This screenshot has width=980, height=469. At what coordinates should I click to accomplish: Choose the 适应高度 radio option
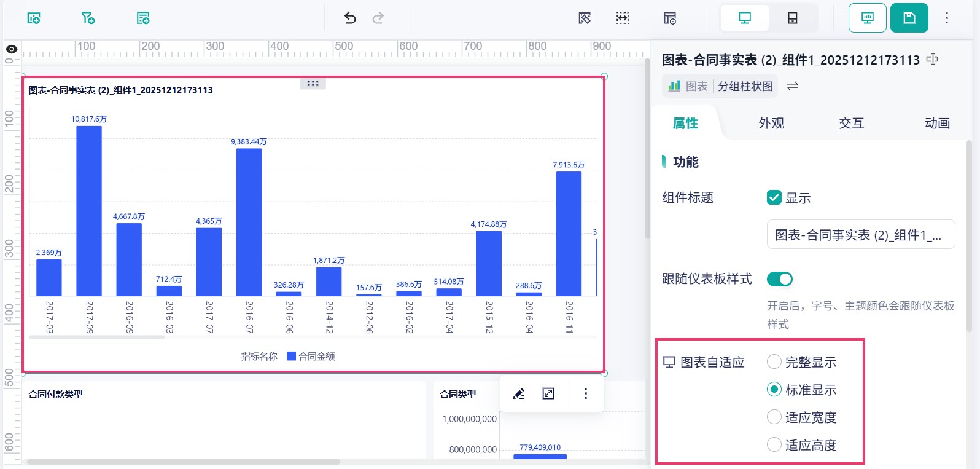coord(774,444)
